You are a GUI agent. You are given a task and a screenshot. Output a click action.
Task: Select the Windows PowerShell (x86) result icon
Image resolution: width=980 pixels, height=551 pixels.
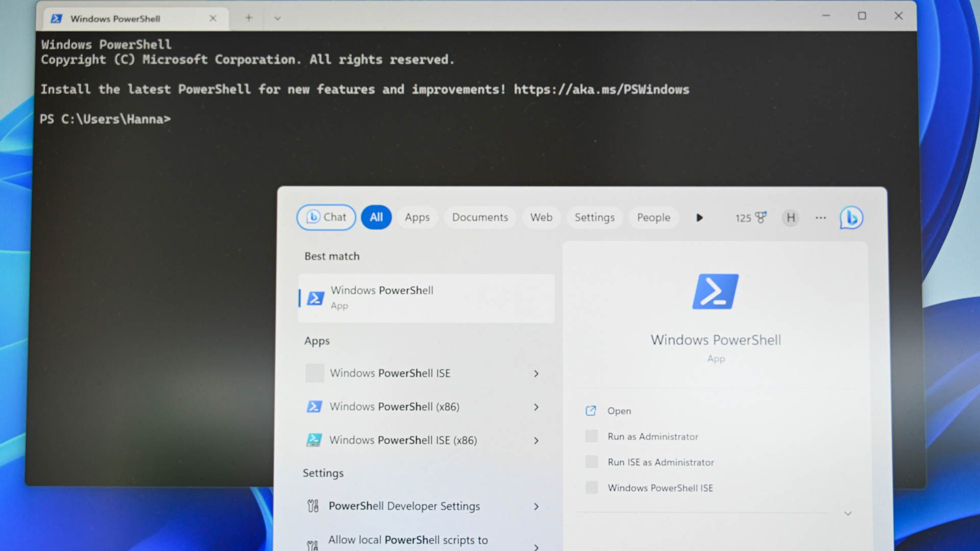pos(314,407)
